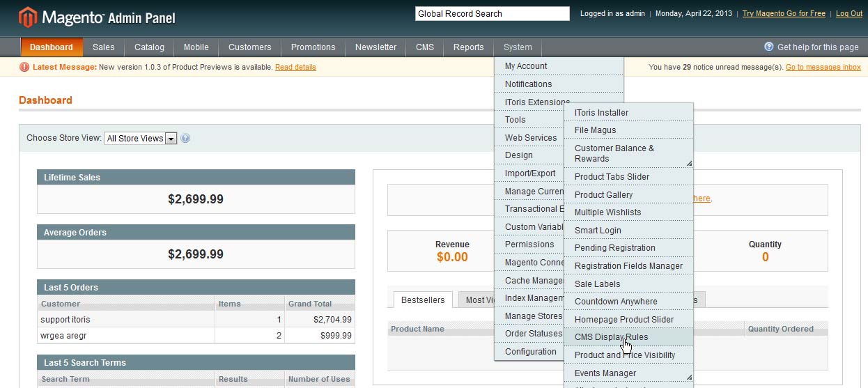Click the wrgea aregr order row

click(196, 336)
